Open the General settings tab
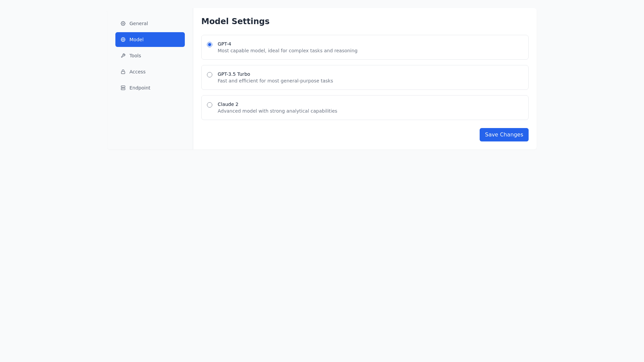 pos(139,23)
